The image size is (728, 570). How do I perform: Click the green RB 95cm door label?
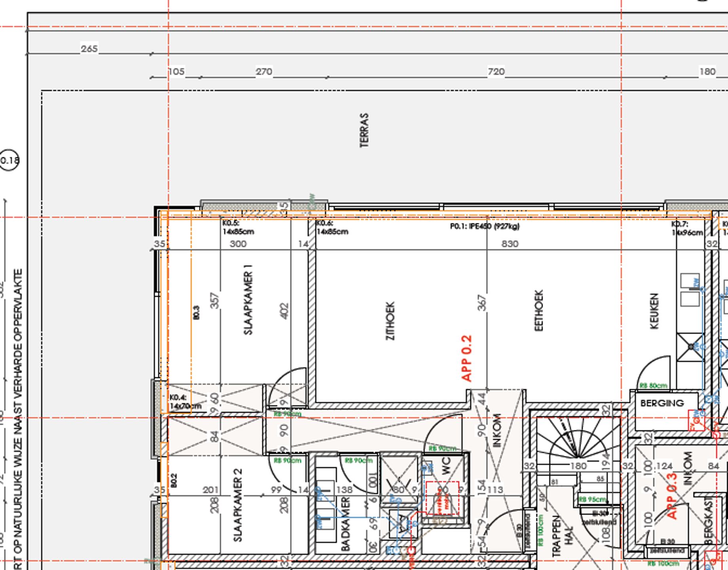pos(592,500)
